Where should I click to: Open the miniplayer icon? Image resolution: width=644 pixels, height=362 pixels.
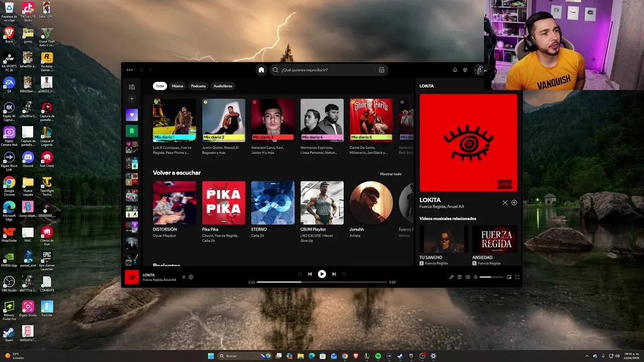click(509, 277)
